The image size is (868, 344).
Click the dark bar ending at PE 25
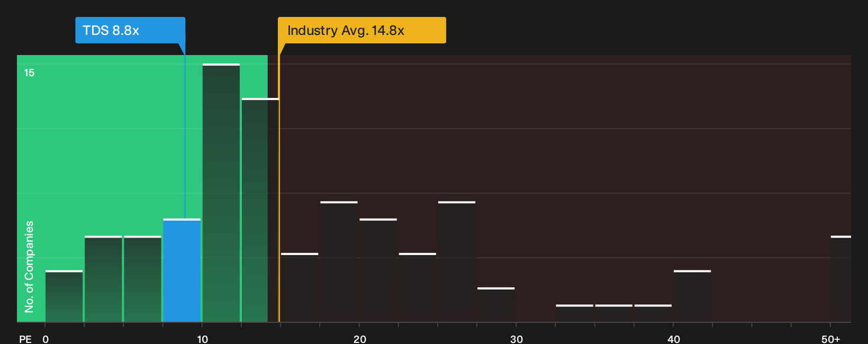[418, 288]
